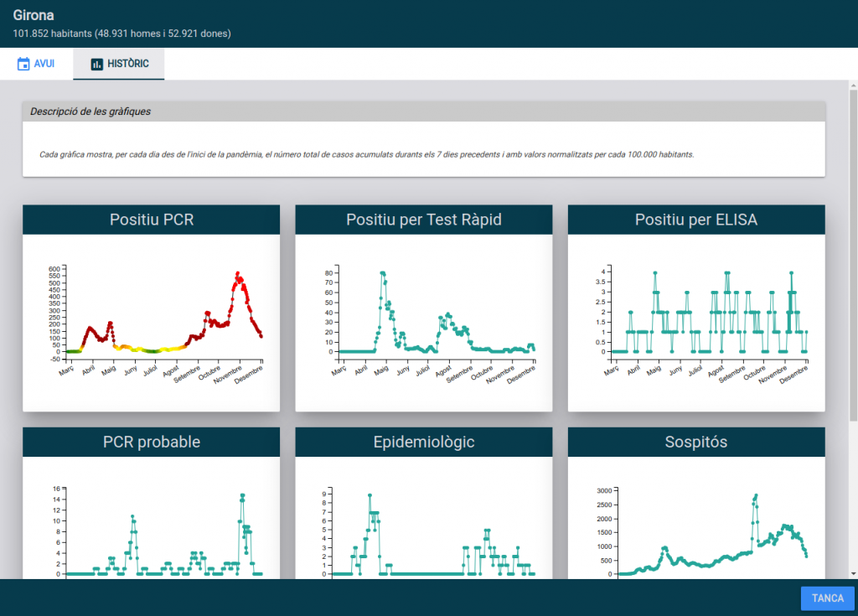Click the 600 axis label in Positiu PCR
This screenshot has height=616, width=858.
point(54,269)
